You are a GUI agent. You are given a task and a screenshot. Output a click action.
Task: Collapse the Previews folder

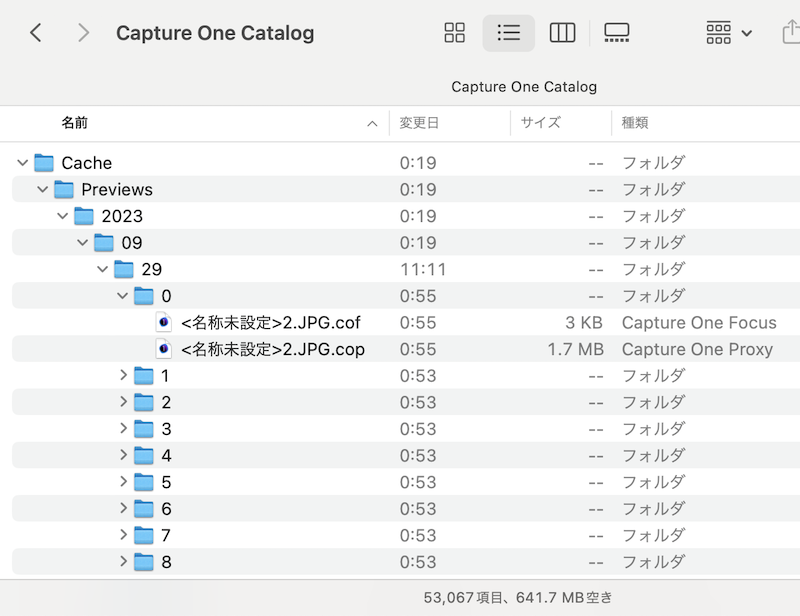[x=42, y=189]
